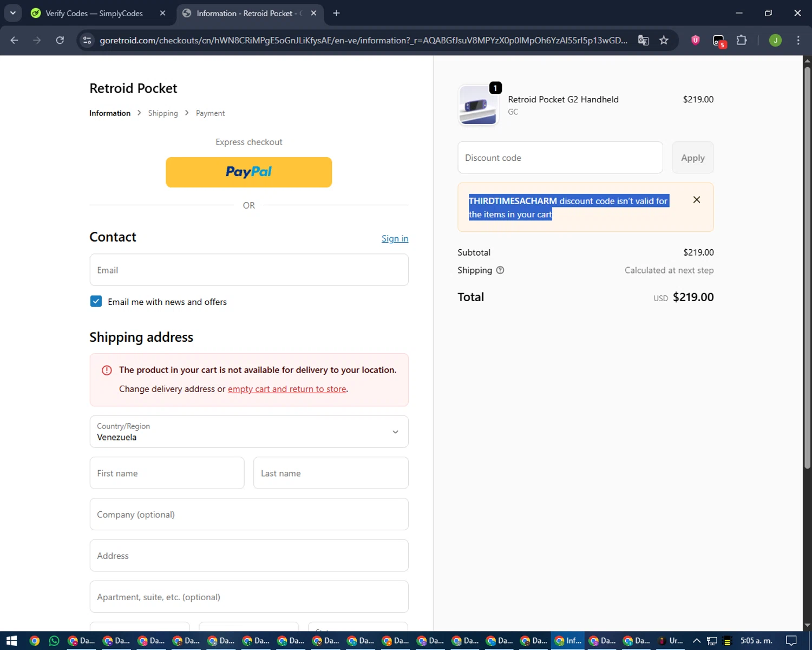Open the extension with badge 5
This screenshot has height=650, width=812.
719,41
